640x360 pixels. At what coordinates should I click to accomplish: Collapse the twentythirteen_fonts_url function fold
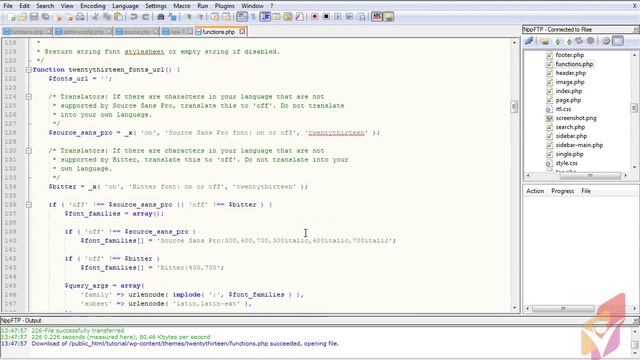[x=29, y=70]
